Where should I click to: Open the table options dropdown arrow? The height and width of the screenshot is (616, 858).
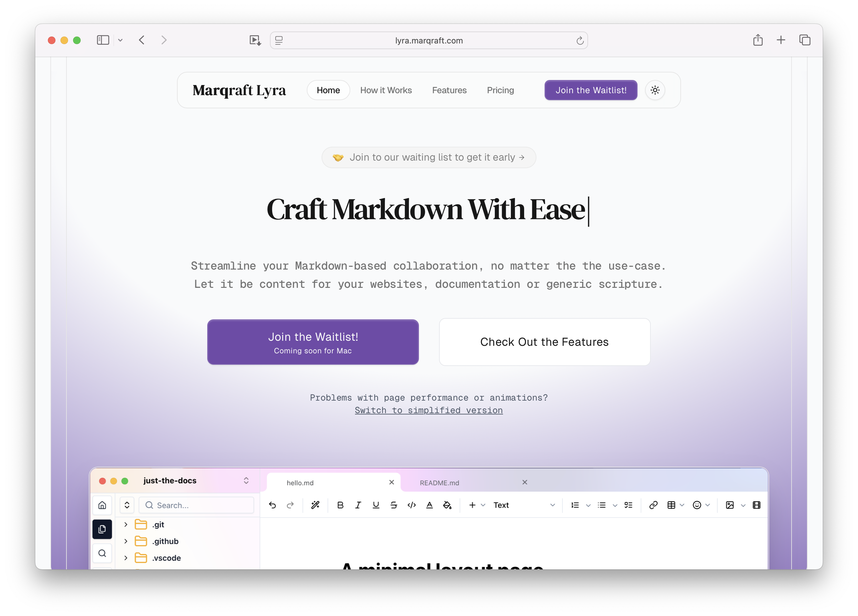point(682,505)
